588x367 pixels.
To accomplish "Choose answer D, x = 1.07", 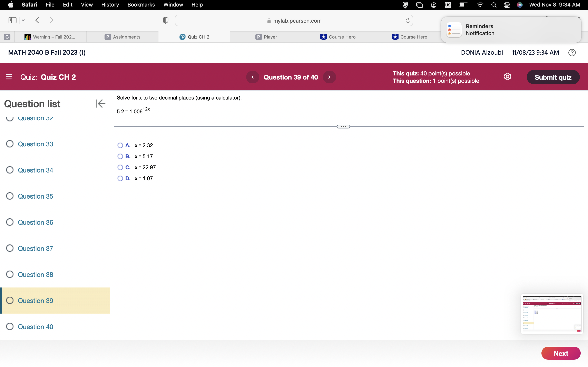I will [x=120, y=178].
